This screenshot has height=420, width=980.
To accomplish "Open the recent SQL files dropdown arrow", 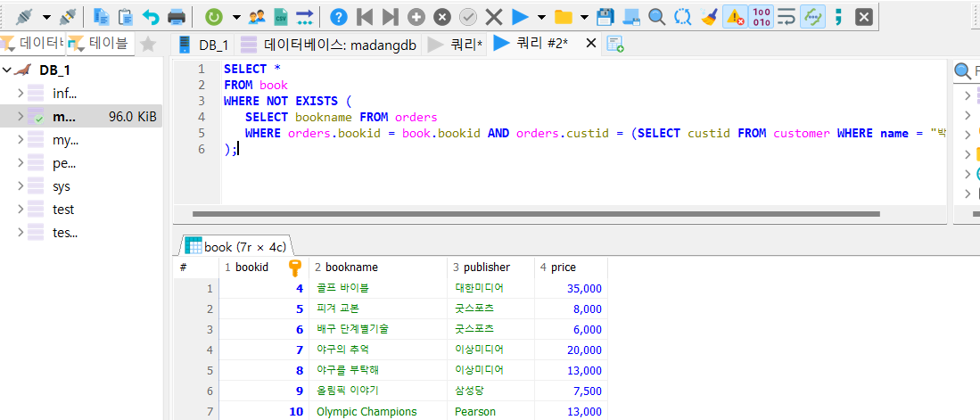I will pos(584,17).
